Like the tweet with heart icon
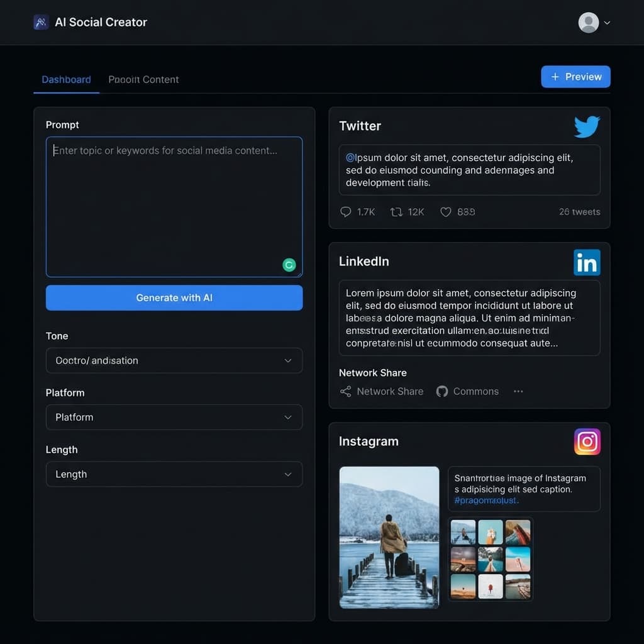 tap(445, 212)
